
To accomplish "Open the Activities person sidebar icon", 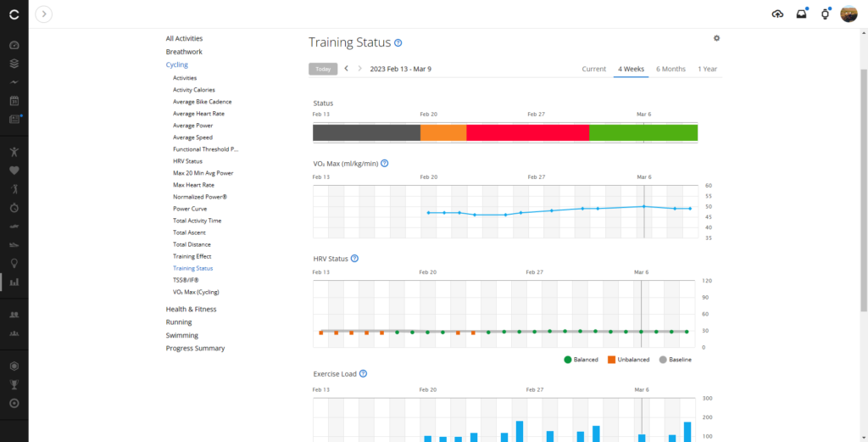I will tap(14, 151).
